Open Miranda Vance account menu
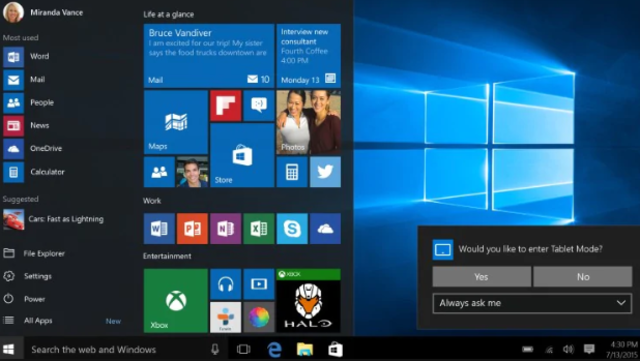640x361 pixels. (x=43, y=12)
